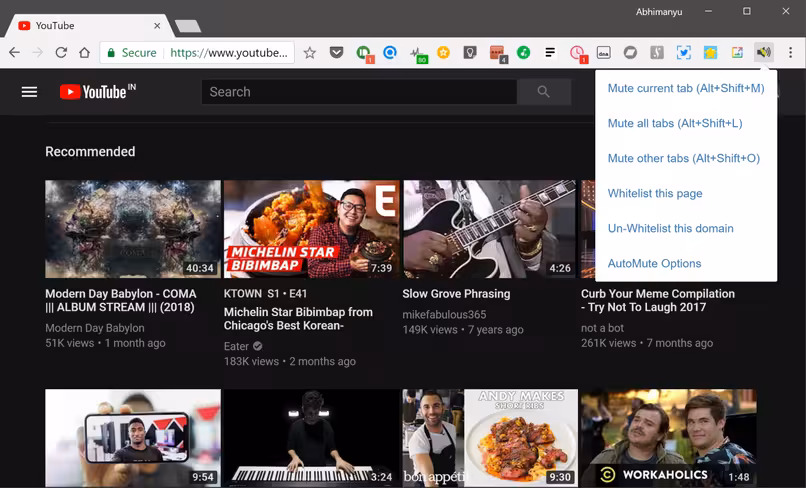The height and width of the screenshot is (488, 806).
Task: Bookmark this page with the star icon
Action: click(x=309, y=52)
